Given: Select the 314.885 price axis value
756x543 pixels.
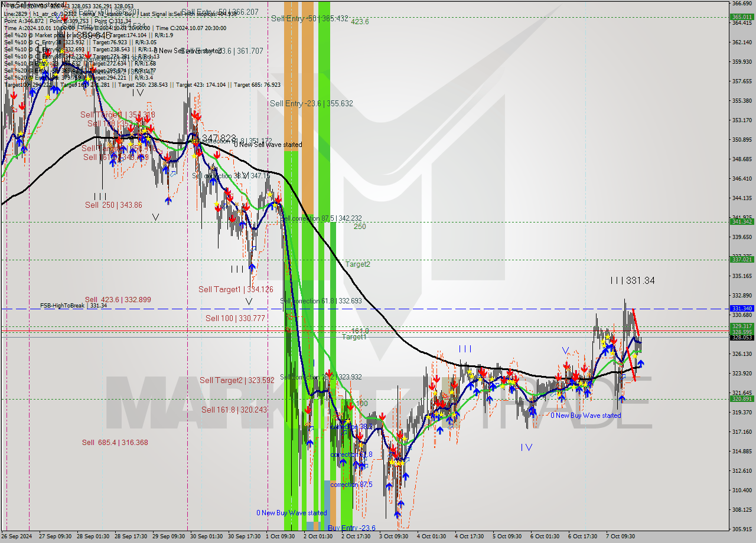Looking at the screenshot, I should pyautogui.click(x=742, y=452).
